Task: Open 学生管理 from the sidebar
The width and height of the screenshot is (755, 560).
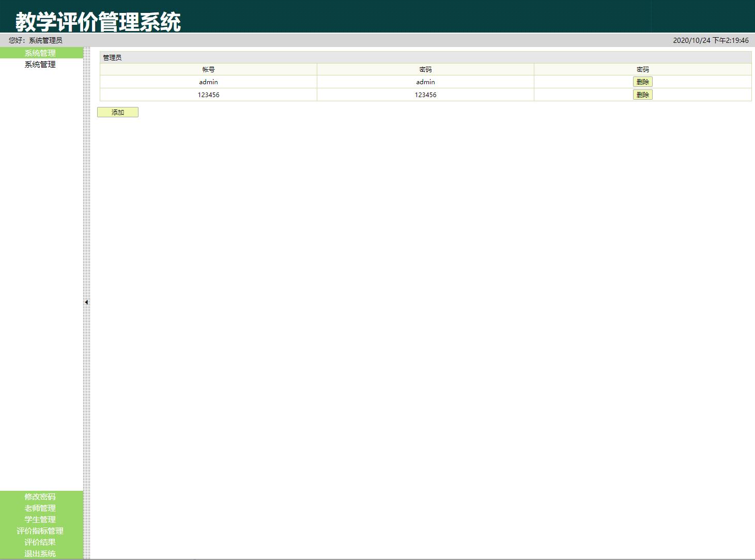Action: (41, 519)
